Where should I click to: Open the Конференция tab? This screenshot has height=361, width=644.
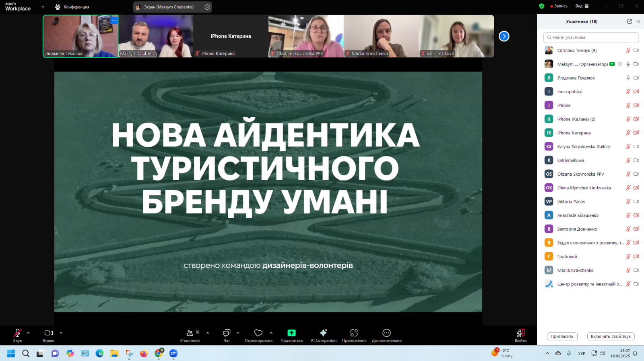[x=72, y=7]
